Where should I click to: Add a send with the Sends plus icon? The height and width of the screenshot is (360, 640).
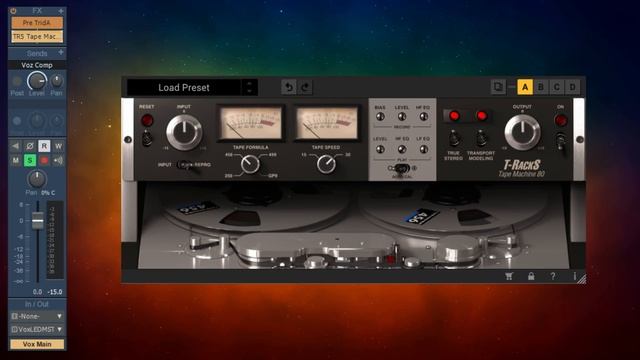point(61,52)
